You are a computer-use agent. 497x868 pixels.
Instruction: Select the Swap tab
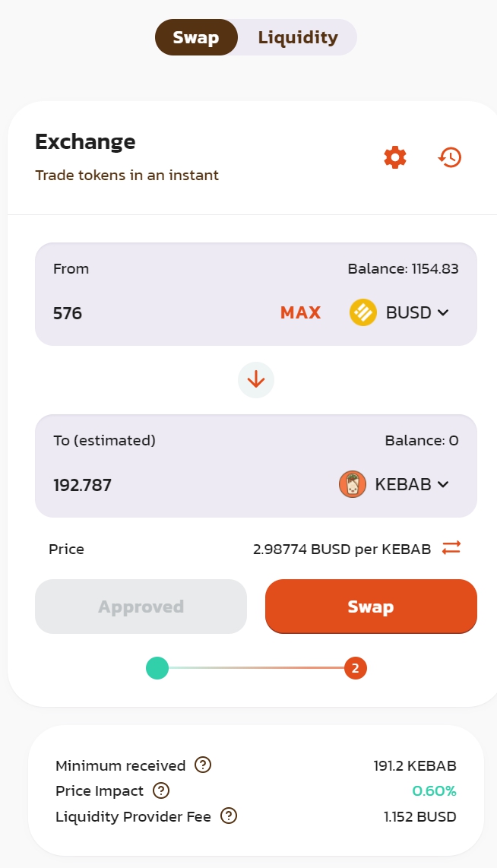tap(196, 37)
